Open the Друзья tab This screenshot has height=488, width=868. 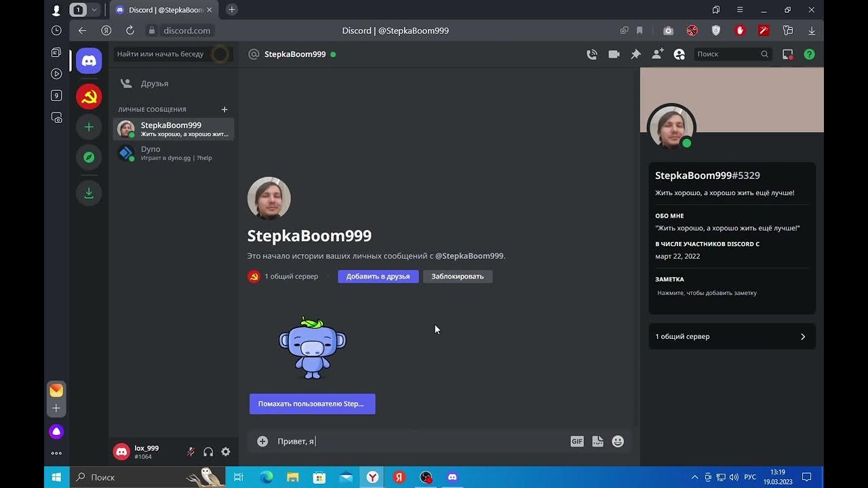tap(174, 83)
